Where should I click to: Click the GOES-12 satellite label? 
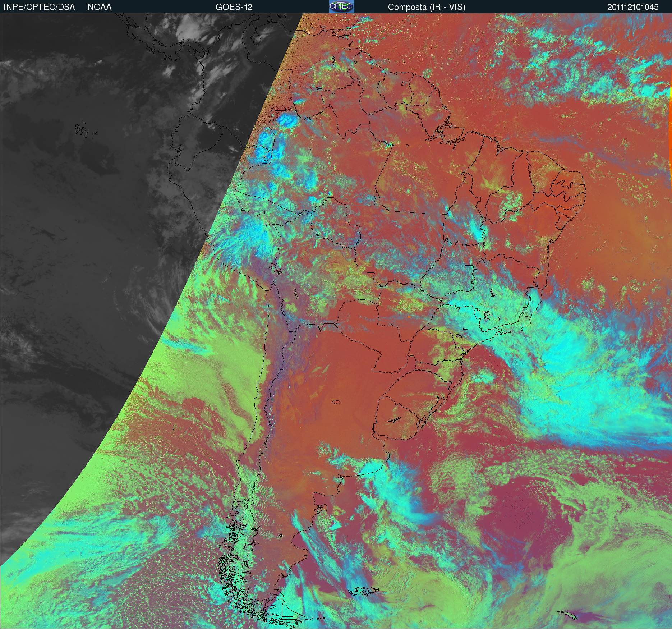[234, 7]
